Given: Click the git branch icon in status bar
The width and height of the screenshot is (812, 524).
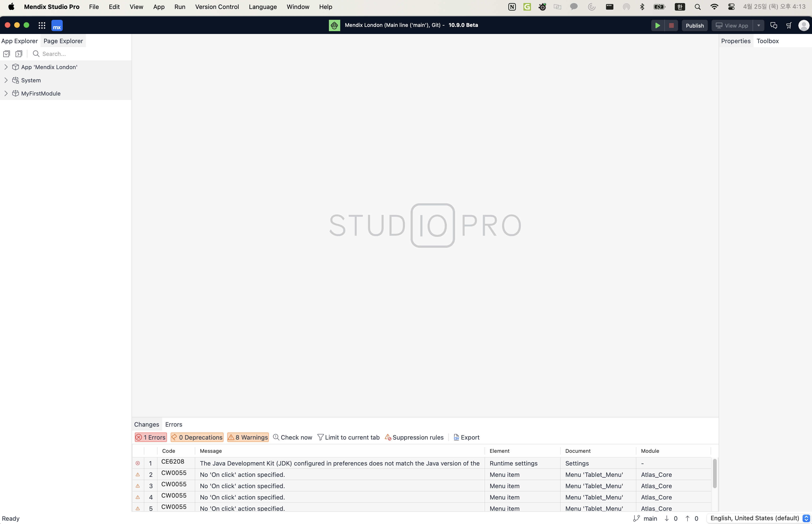Looking at the screenshot, I should pyautogui.click(x=637, y=518).
